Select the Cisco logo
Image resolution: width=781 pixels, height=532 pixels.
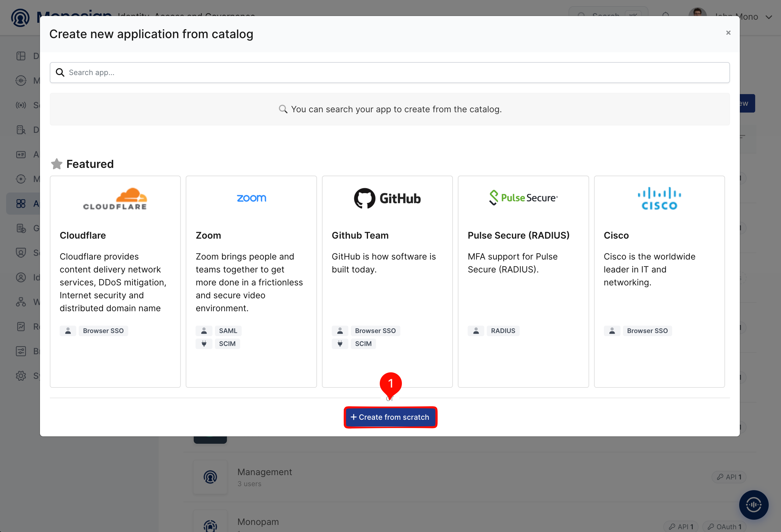point(659,198)
